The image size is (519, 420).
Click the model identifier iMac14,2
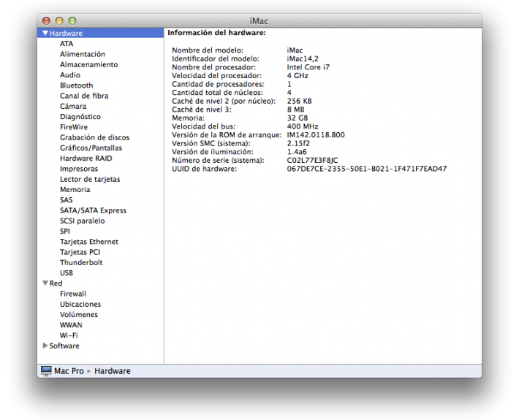(x=303, y=58)
